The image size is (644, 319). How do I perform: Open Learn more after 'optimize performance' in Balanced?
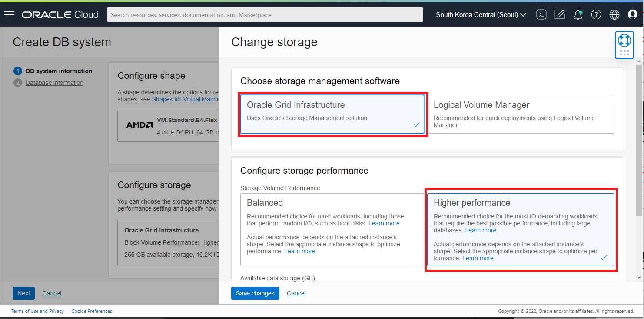pyautogui.click(x=300, y=251)
